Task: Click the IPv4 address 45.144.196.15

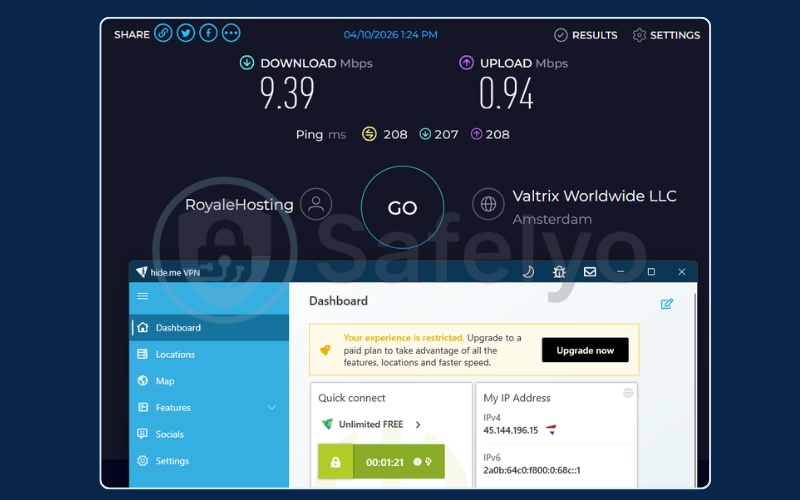Action: (x=511, y=430)
